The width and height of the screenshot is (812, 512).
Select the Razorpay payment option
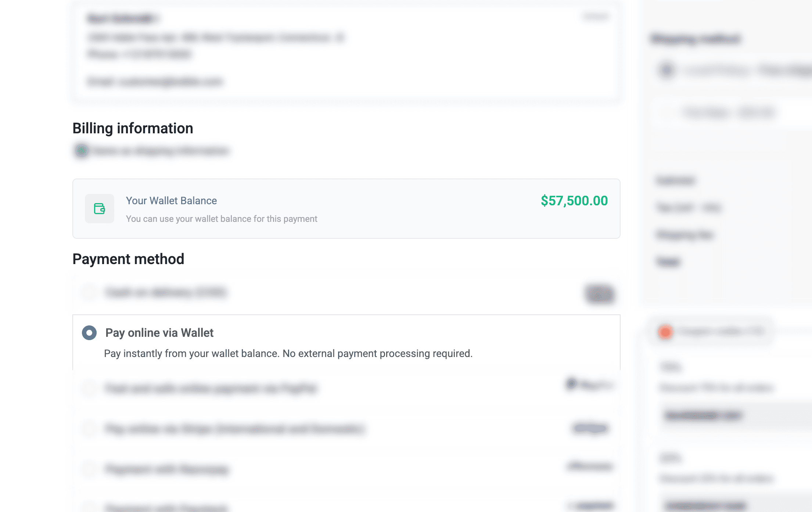[x=89, y=469]
